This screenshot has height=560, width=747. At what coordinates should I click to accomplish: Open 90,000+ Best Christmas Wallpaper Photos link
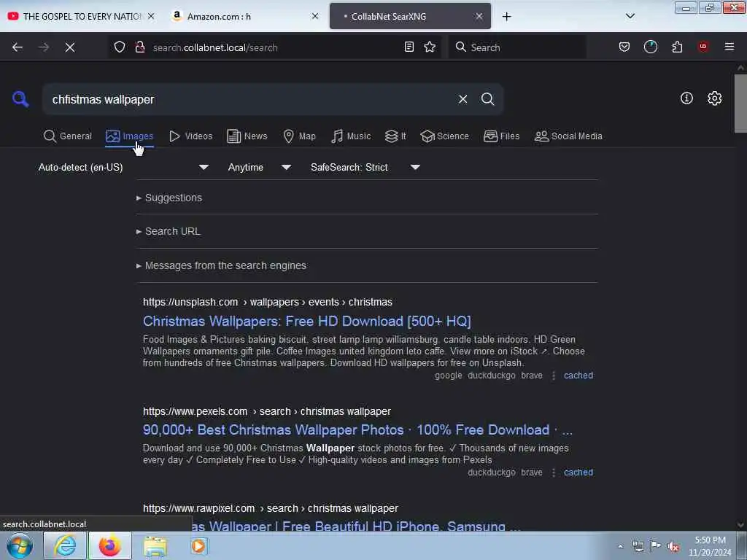click(357, 430)
